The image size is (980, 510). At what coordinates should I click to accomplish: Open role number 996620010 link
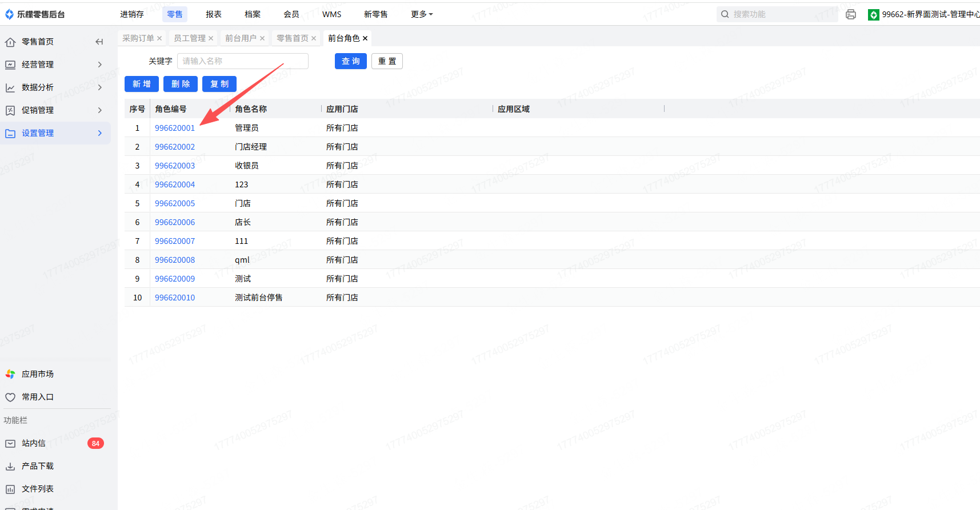click(x=175, y=298)
